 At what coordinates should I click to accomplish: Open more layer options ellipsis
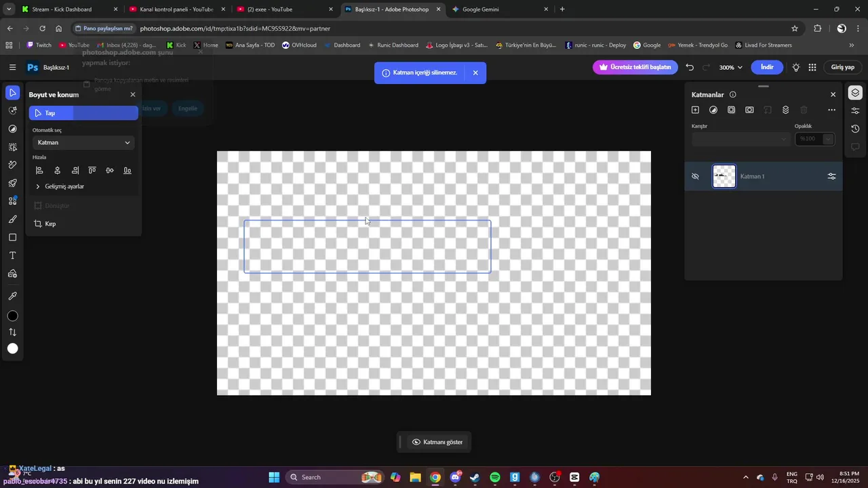point(832,110)
